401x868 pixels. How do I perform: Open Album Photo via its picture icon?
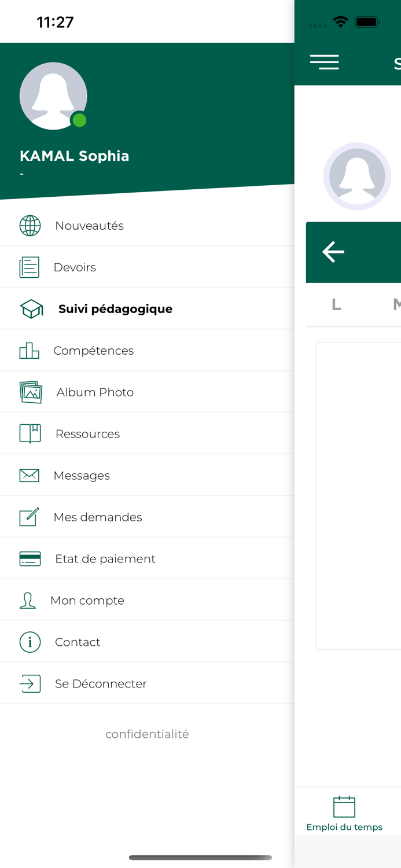coord(31,392)
